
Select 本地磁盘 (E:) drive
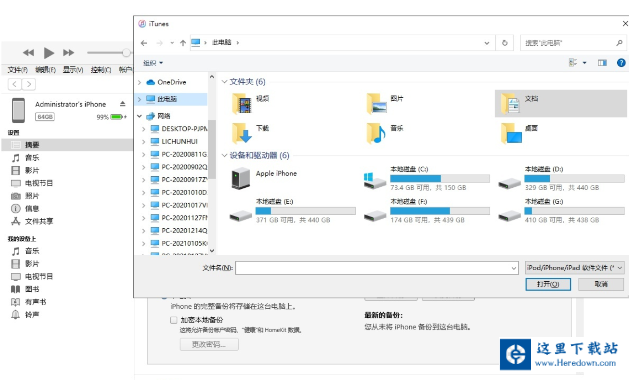tap(292, 211)
